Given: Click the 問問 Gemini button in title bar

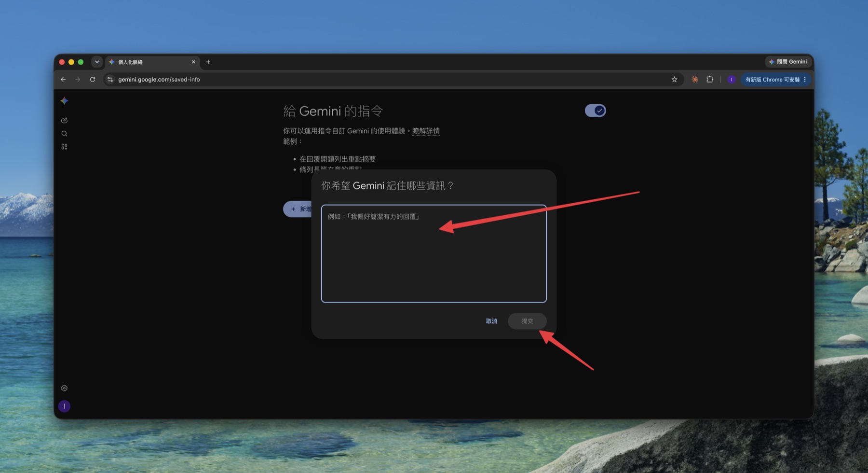Looking at the screenshot, I should point(788,62).
